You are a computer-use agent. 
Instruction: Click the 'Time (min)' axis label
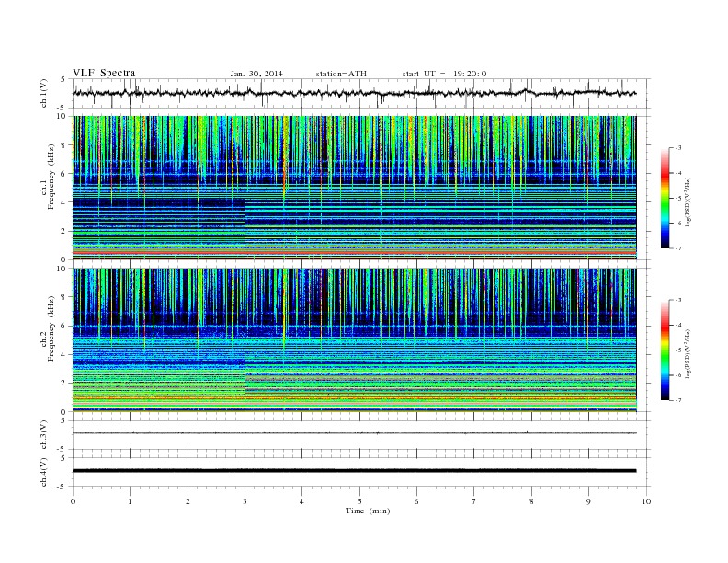click(368, 511)
